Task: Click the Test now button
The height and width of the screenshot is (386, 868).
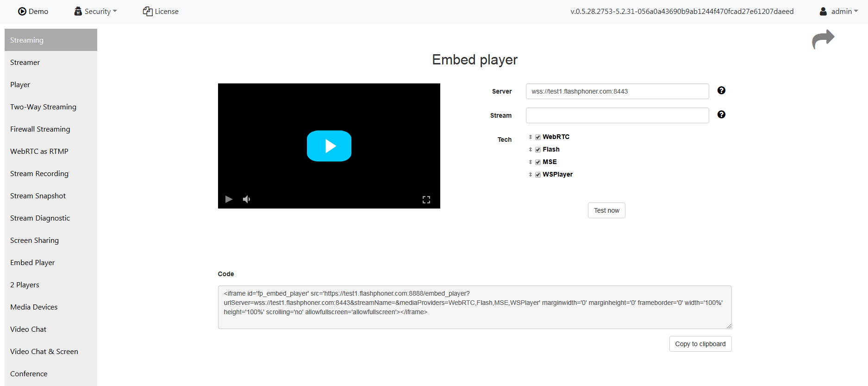Action: coord(606,210)
